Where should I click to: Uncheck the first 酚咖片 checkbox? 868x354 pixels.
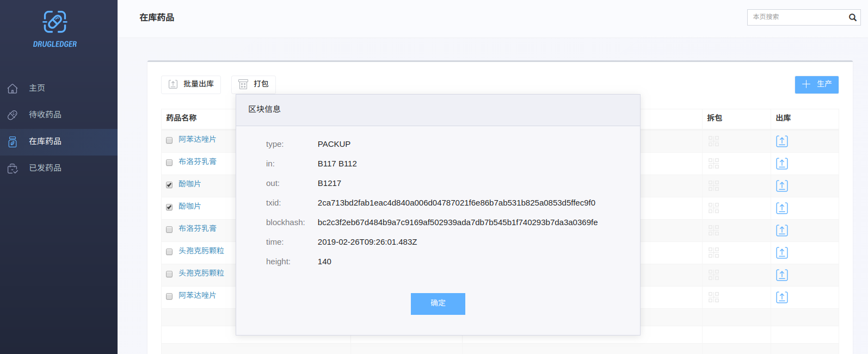coord(169,185)
